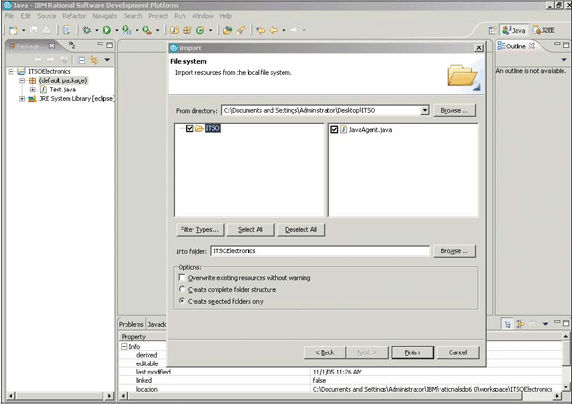This screenshot has height=404, width=572.
Task: Click the Hierarchy view icon beside Package tab
Action: click(72, 45)
